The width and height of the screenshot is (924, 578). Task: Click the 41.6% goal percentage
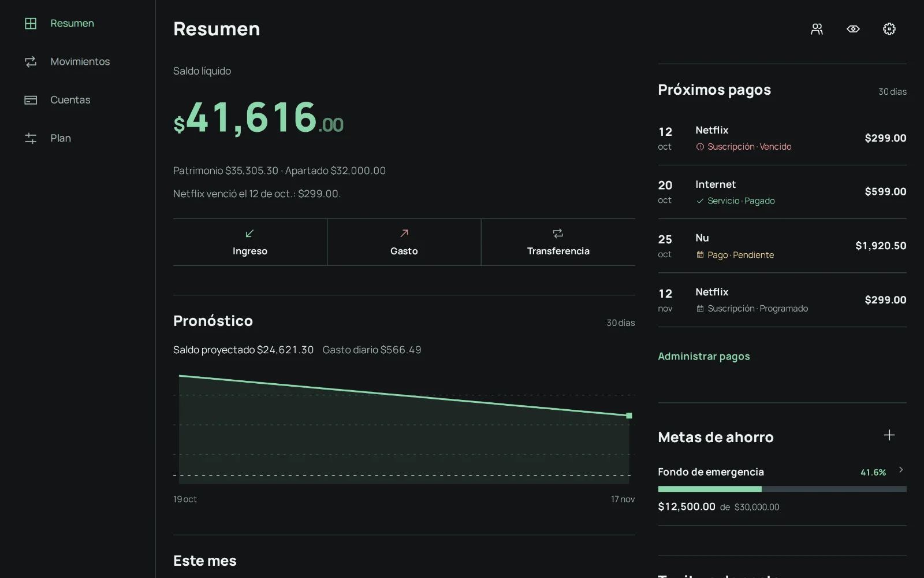point(873,472)
